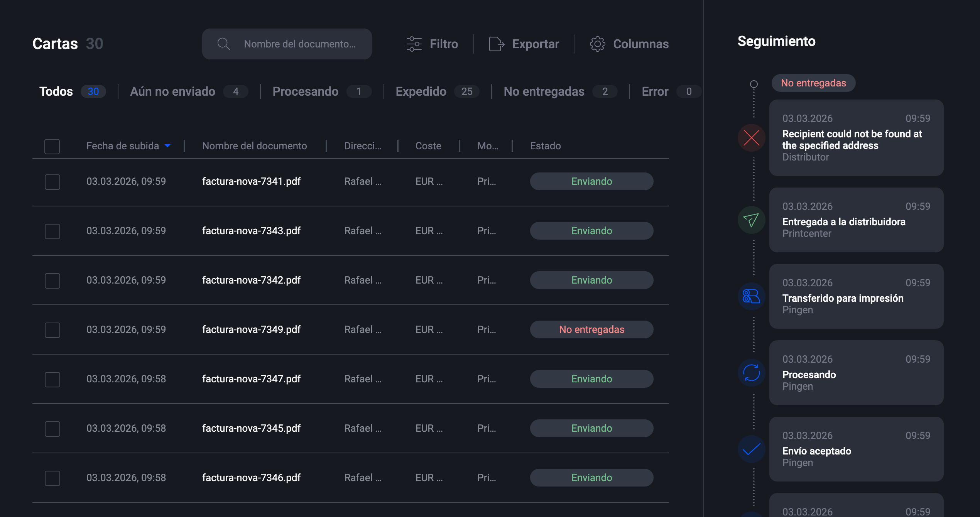Check the row for factura-nova-7341.pdf
This screenshot has height=517, width=980.
pos(52,181)
